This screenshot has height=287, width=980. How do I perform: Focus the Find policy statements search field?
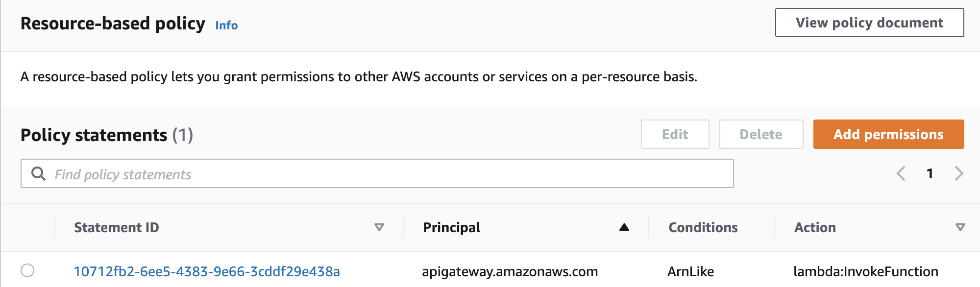[377, 173]
